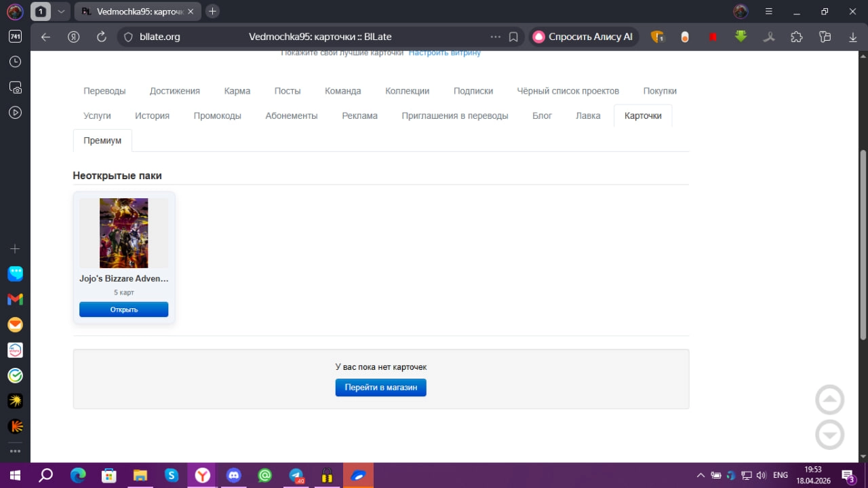
Task: Open Приглашения в переводы tab
Action: click(455, 116)
